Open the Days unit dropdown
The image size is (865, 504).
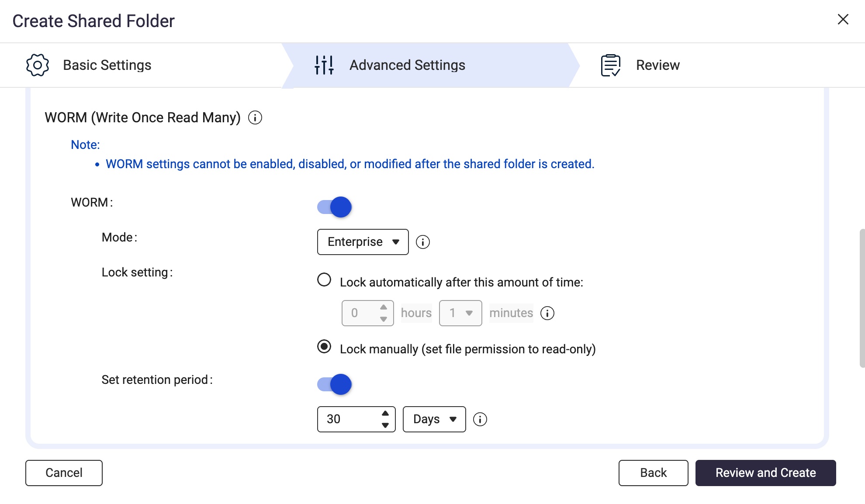point(434,419)
